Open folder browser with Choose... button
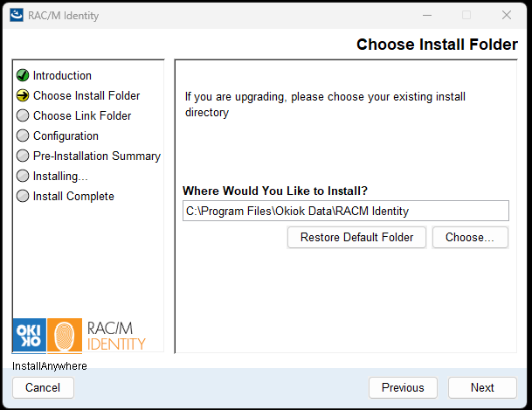The image size is (532, 410). (470, 237)
